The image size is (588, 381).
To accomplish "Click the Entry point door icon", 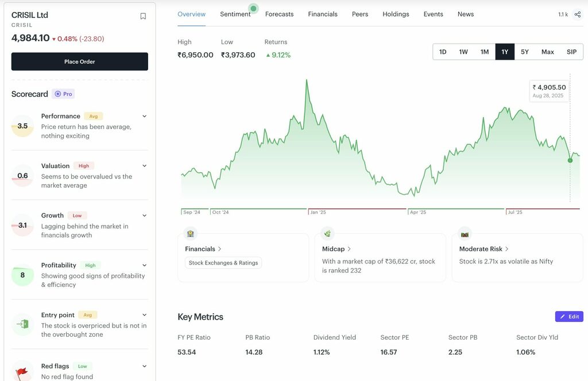I will (22, 324).
